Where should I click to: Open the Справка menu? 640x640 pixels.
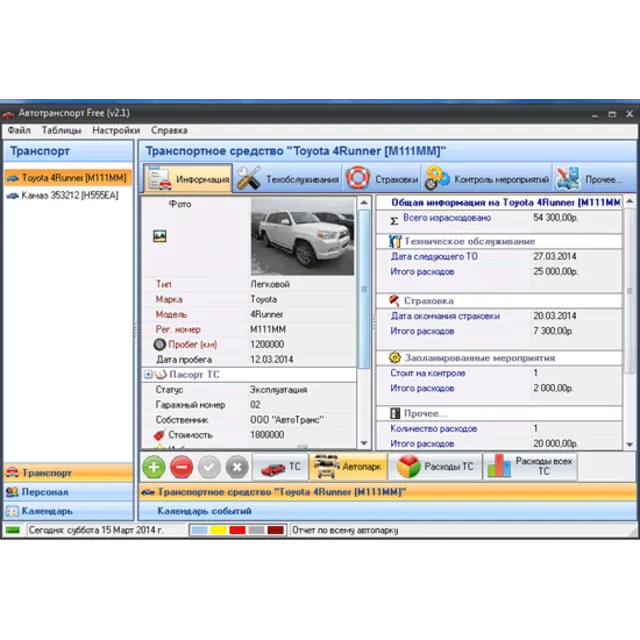[169, 130]
